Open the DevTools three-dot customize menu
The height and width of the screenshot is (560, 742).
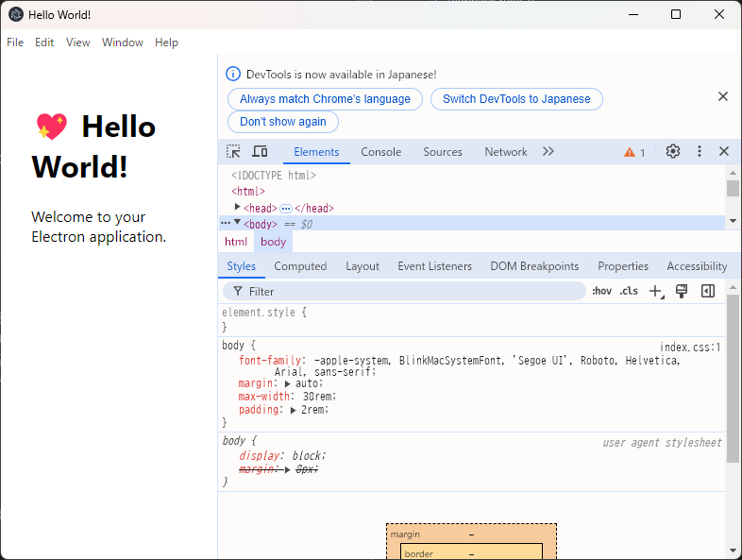click(700, 151)
